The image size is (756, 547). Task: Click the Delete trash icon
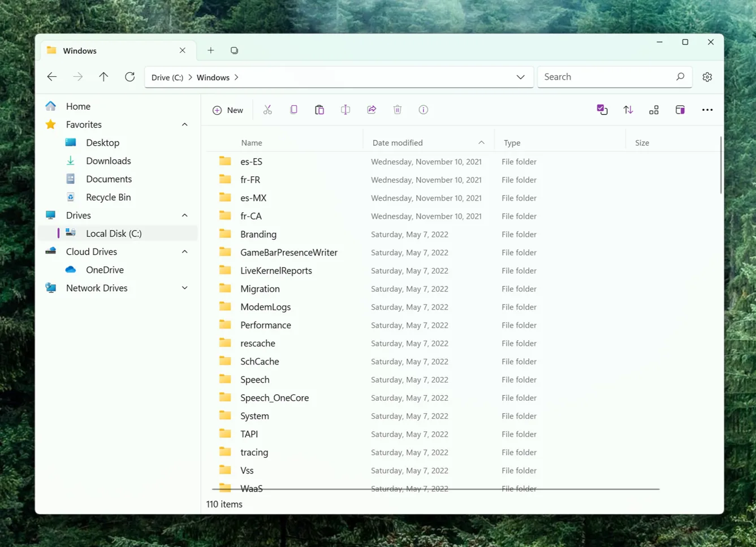[397, 109]
